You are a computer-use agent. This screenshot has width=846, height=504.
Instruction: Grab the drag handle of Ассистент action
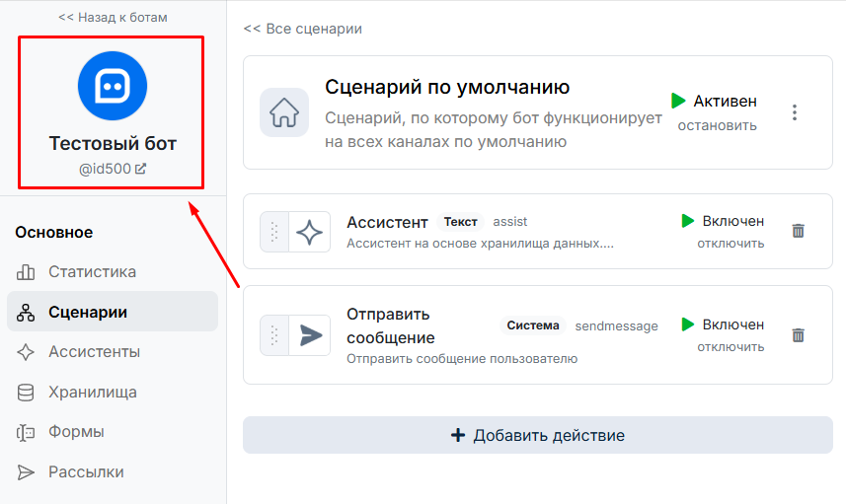[274, 232]
